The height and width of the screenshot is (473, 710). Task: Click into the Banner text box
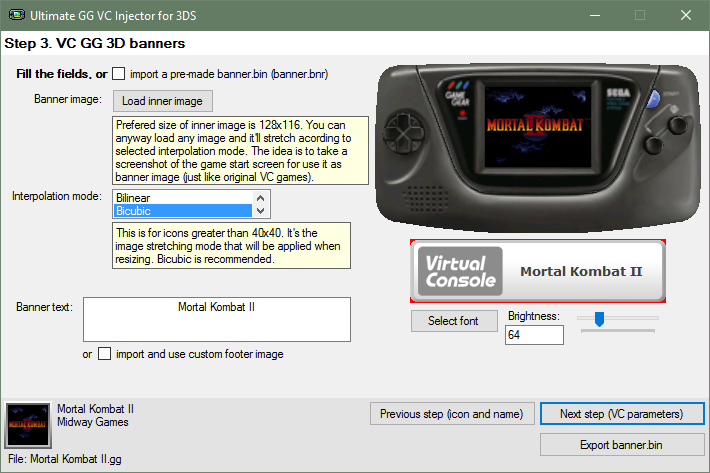(217, 319)
